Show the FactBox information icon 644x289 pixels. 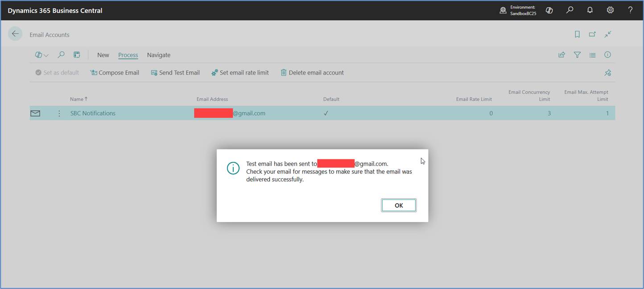(607, 55)
